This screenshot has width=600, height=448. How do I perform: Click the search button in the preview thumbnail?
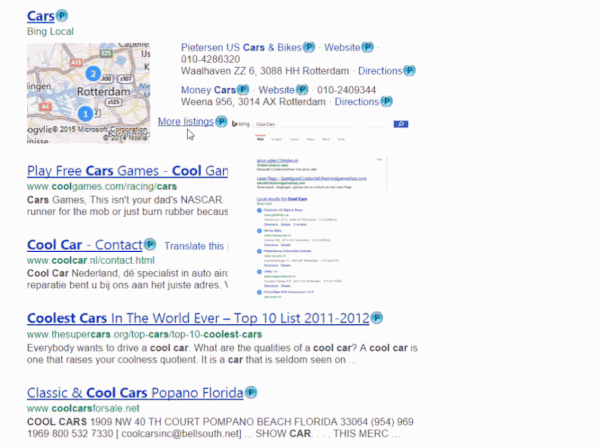(x=401, y=124)
